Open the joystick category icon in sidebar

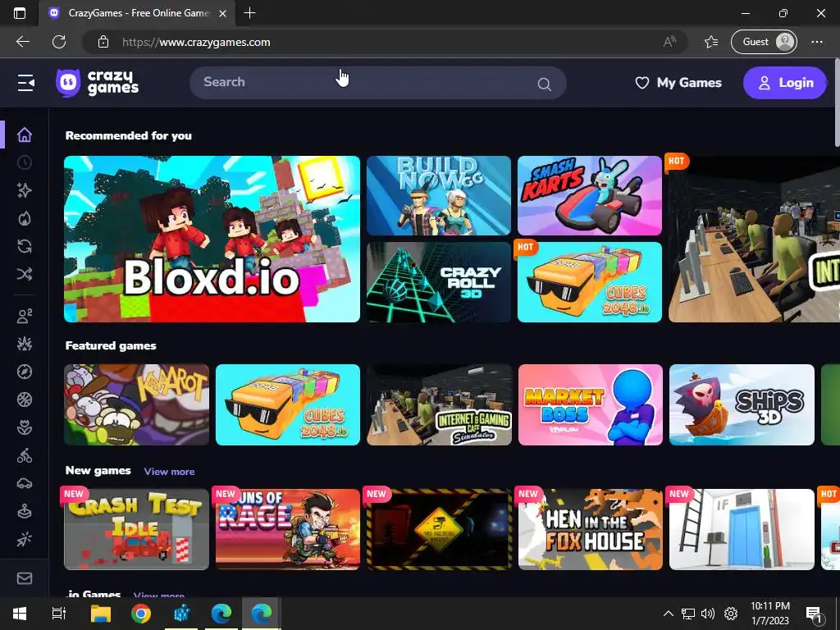(25, 511)
